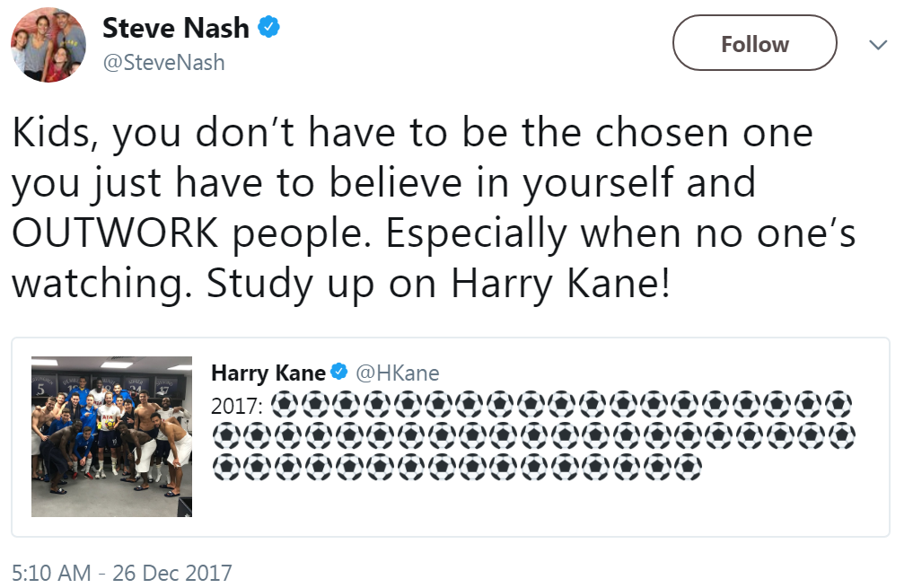
Task: Click the last soccer ball emoji in third row
Action: 688,468
